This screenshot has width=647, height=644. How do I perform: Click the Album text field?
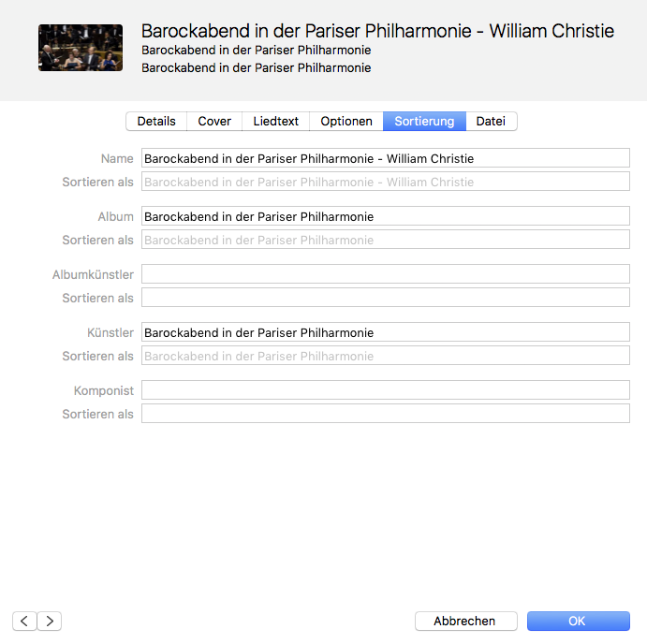[x=385, y=217]
